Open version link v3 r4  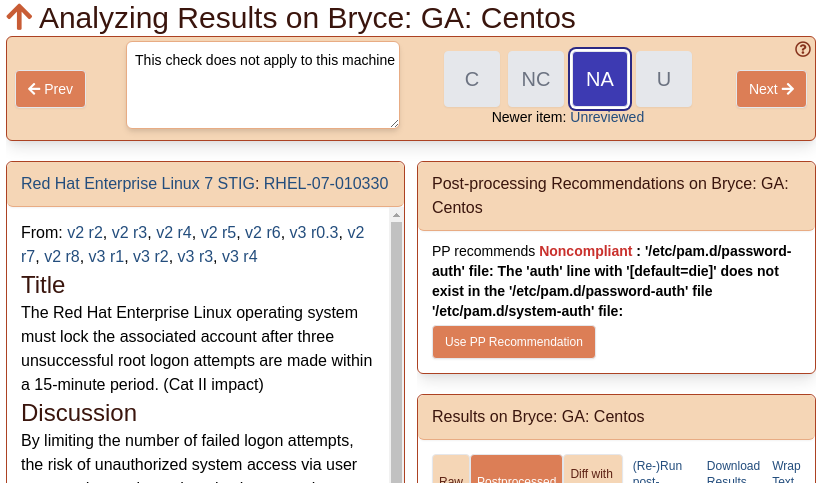tap(239, 256)
